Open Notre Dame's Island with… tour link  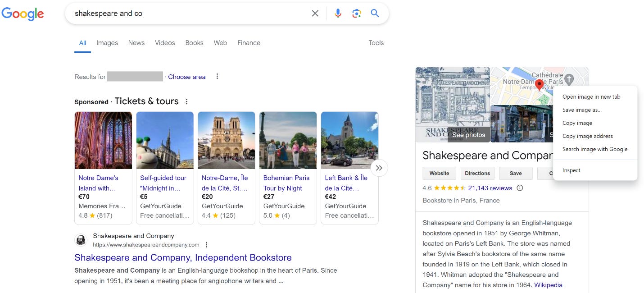[x=99, y=183]
